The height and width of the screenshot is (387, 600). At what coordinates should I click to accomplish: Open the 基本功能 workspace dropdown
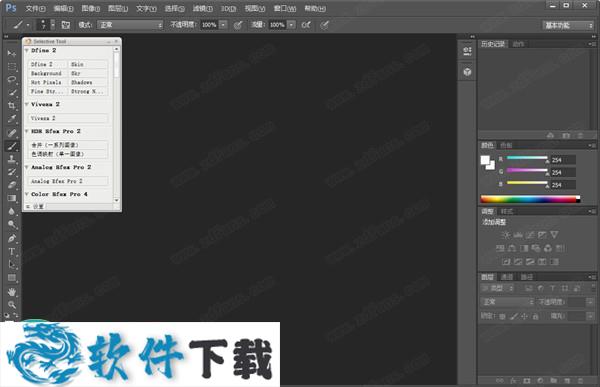point(568,25)
